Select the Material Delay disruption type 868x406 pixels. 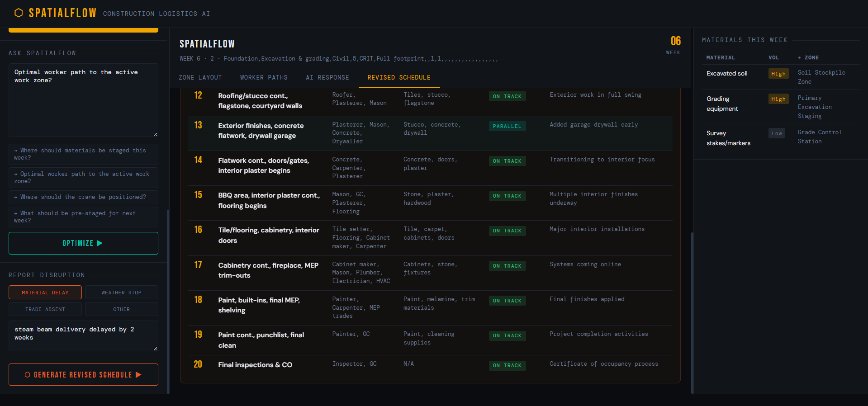coord(45,293)
